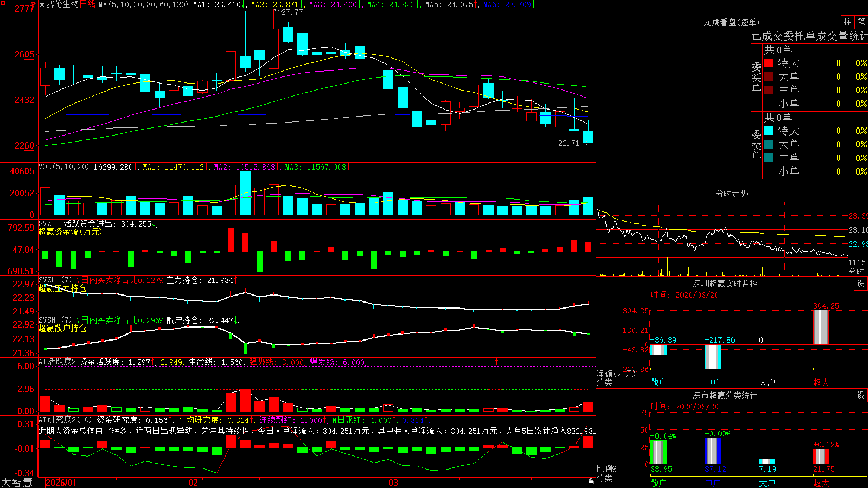Click the SVZJ indicator name
The width and height of the screenshot is (868, 488).
pyautogui.click(x=47, y=223)
